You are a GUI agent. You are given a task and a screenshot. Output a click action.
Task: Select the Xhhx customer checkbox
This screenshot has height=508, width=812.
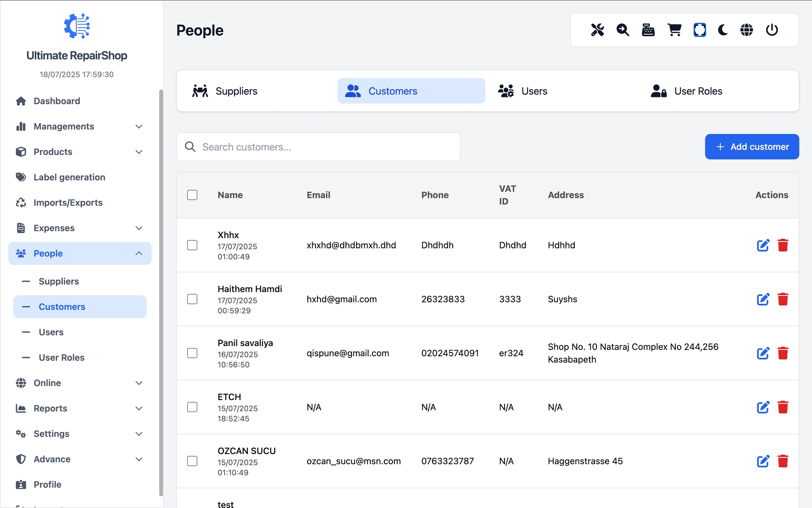pyautogui.click(x=192, y=245)
